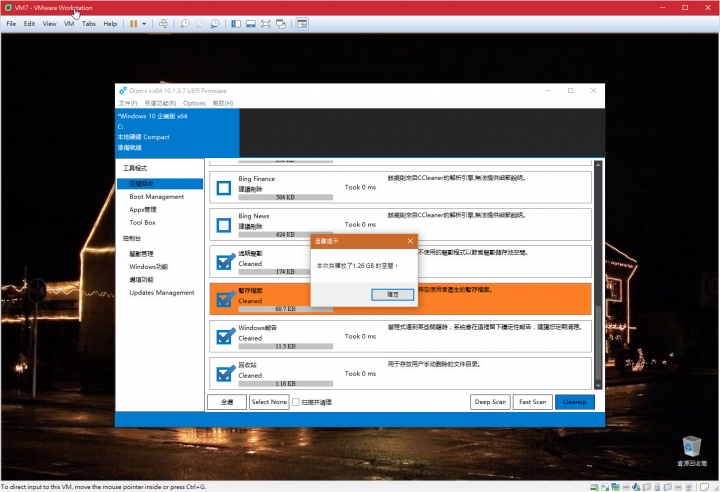Open Dism++ 幫助(H) menu
720x492 pixels.
coord(223,103)
